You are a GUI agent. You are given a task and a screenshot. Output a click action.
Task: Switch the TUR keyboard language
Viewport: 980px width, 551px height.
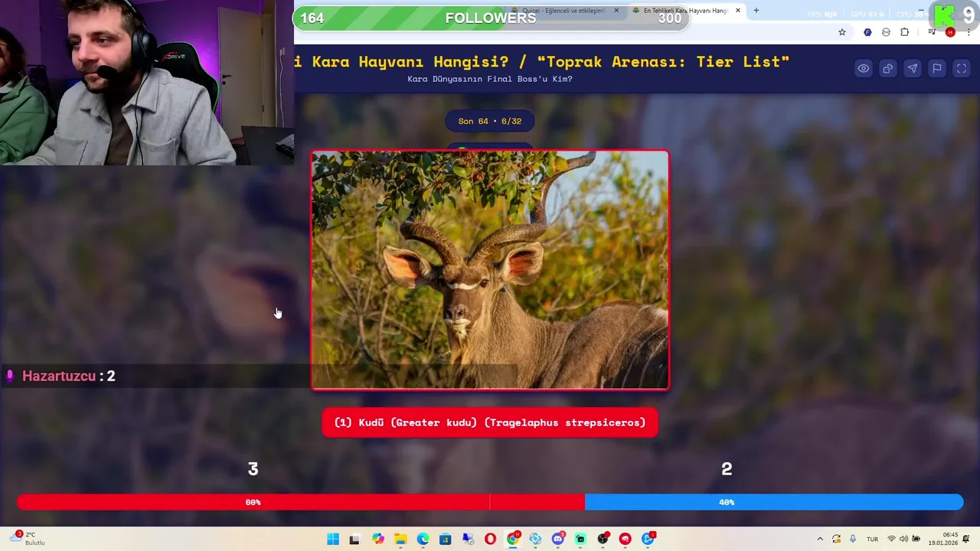pos(872,540)
